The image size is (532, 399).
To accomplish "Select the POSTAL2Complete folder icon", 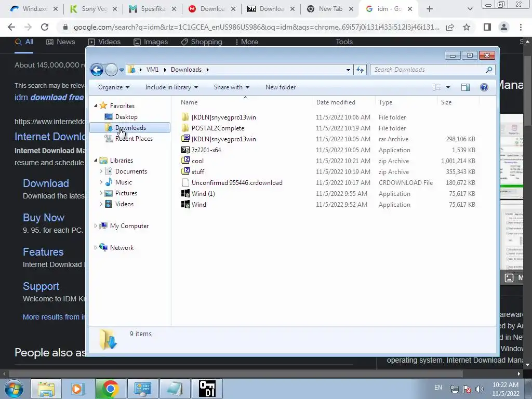I will click(x=185, y=128).
